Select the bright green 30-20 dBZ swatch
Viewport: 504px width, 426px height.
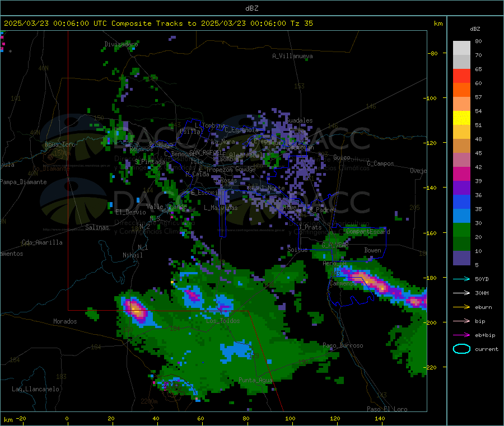(461, 230)
